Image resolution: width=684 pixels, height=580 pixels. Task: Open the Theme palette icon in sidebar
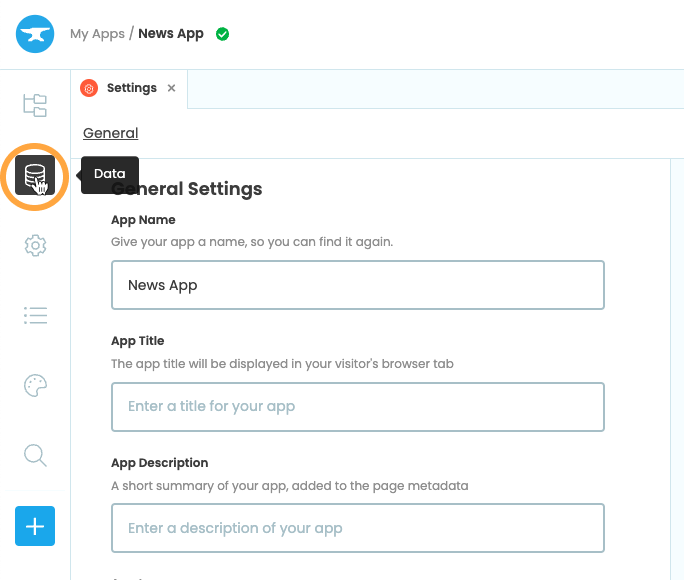(35, 386)
